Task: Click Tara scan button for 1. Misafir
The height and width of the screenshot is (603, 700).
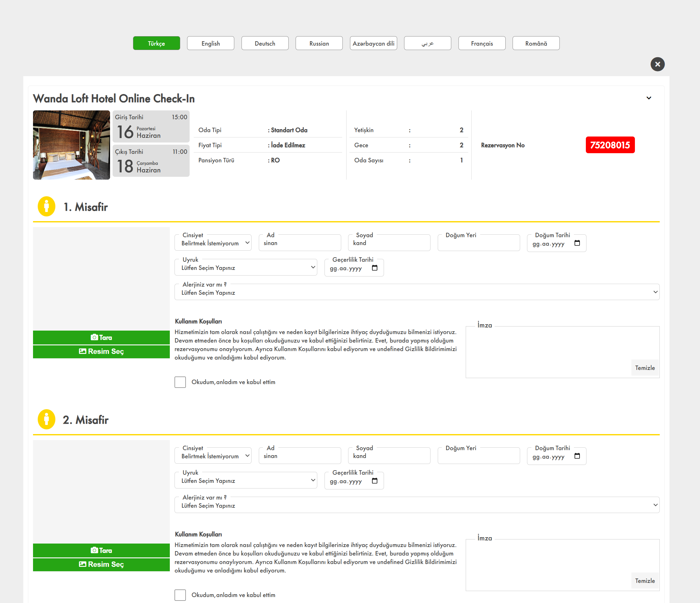Action: [x=101, y=337]
